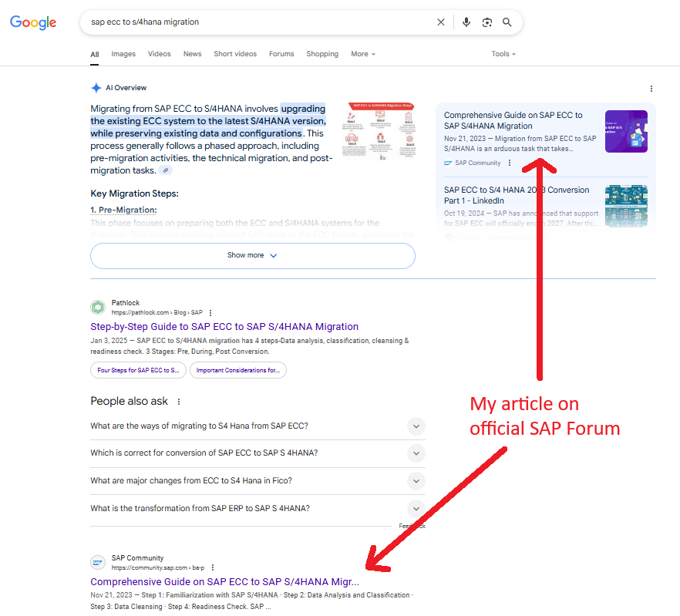This screenshot has width=680, height=616.
Task: Click the SAP Community result favicon
Action: [98, 562]
